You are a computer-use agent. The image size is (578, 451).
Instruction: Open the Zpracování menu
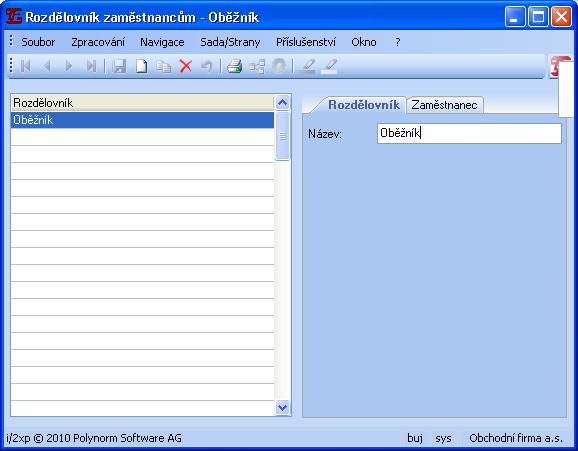(98, 42)
